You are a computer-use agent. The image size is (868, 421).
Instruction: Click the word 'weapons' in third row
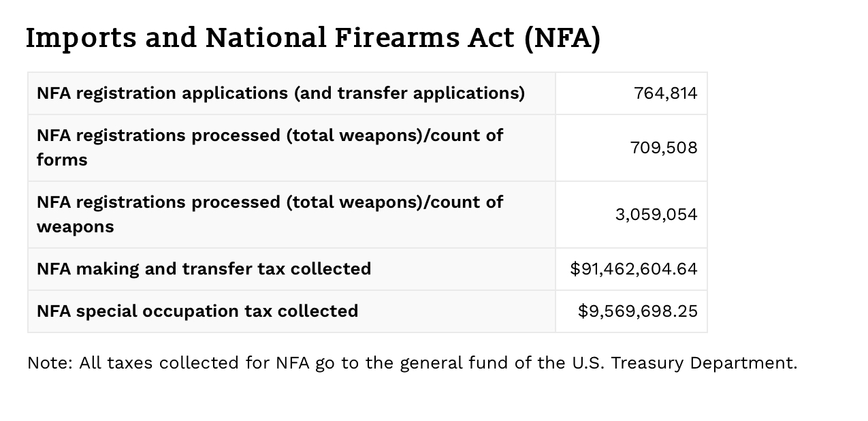click(75, 226)
